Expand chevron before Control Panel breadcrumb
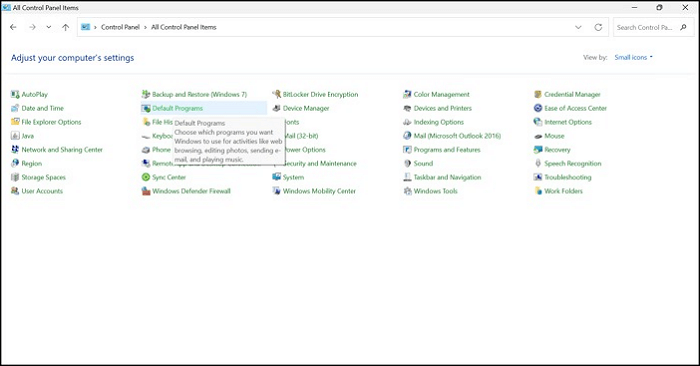The width and height of the screenshot is (700, 366). [x=95, y=27]
